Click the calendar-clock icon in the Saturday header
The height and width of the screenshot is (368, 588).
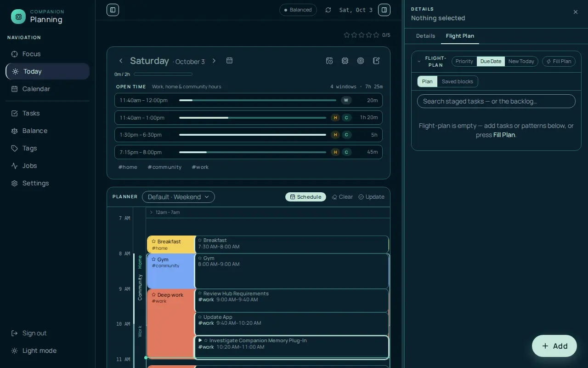click(x=329, y=61)
